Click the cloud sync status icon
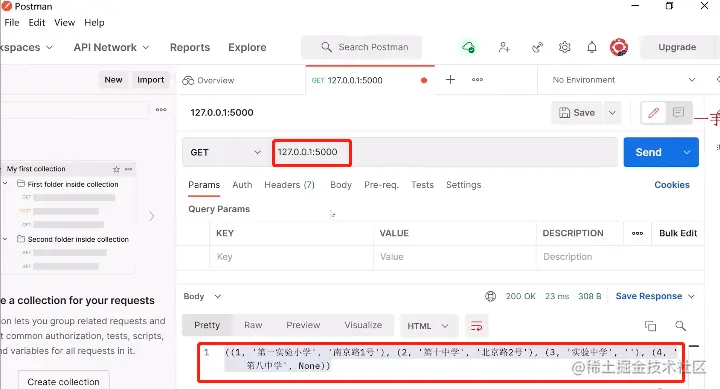The height and width of the screenshot is (389, 720). [468, 47]
